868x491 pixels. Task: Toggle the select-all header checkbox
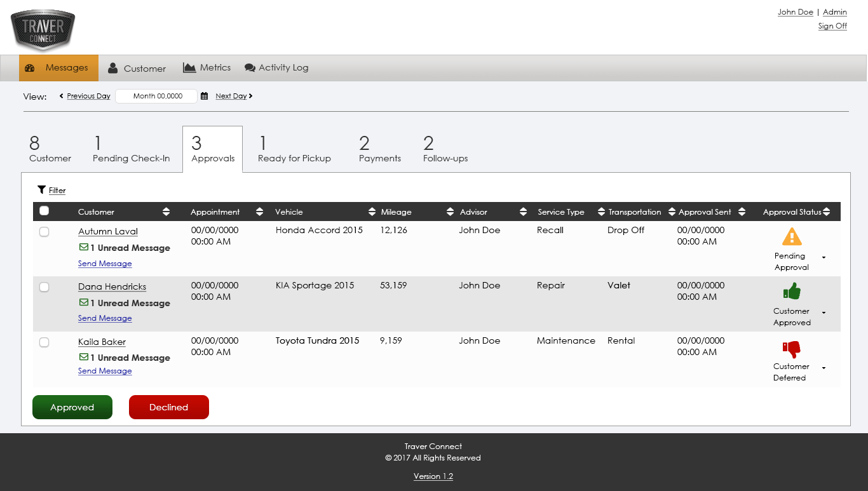[x=44, y=211]
